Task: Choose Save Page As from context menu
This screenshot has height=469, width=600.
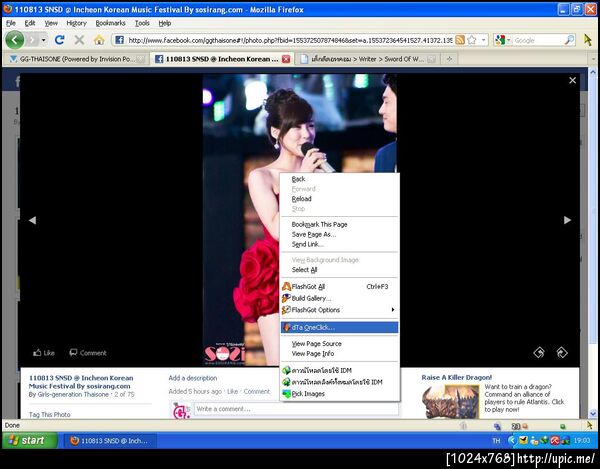Action: (314, 234)
